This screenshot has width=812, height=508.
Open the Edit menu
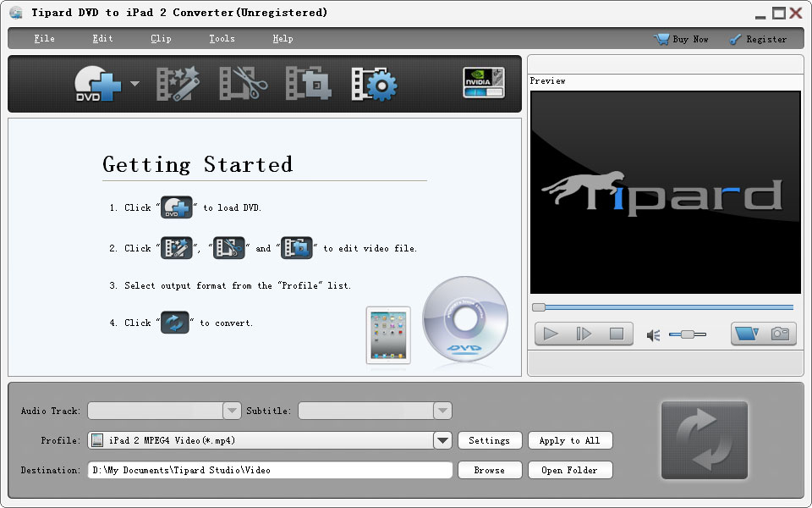tap(102, 38)
